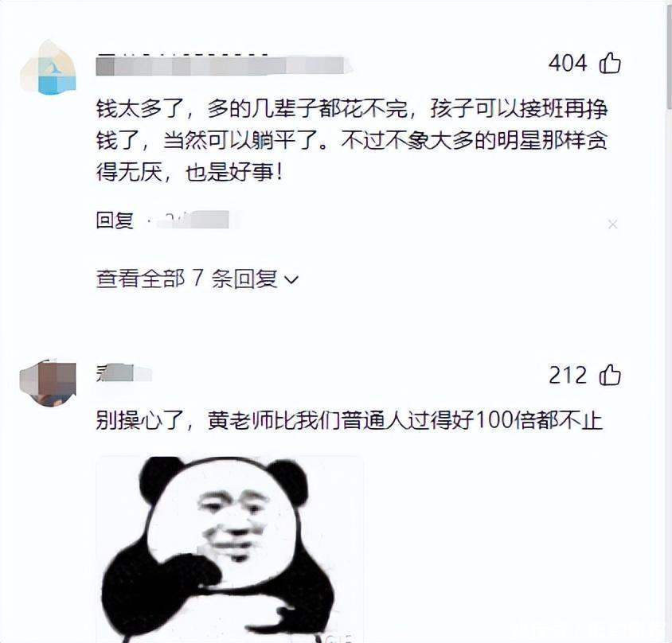This screenshot has width=672, height=643.
Task: Open the blurred brown avatar's profile
Action: click(48, 383)
